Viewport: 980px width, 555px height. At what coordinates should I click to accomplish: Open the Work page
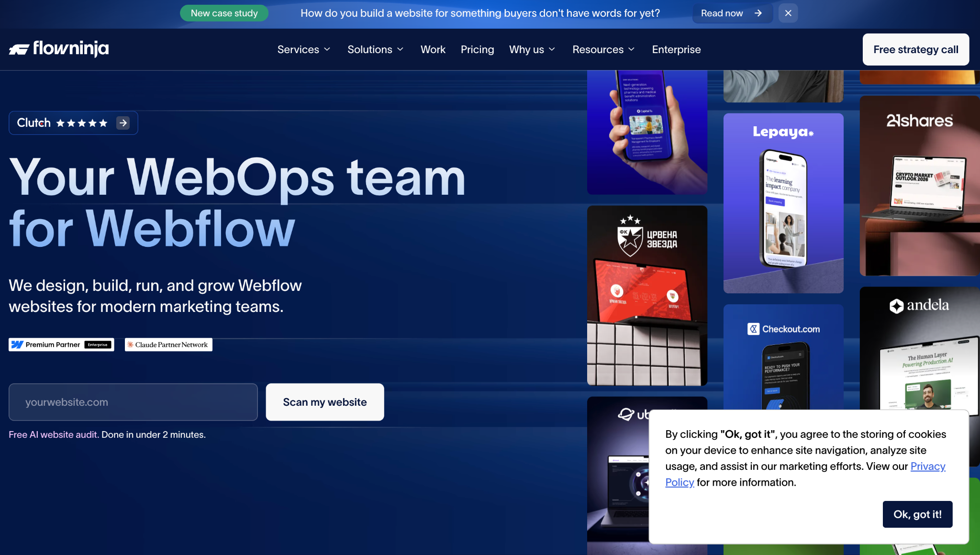pyautogui.click(x=433, y=49)
